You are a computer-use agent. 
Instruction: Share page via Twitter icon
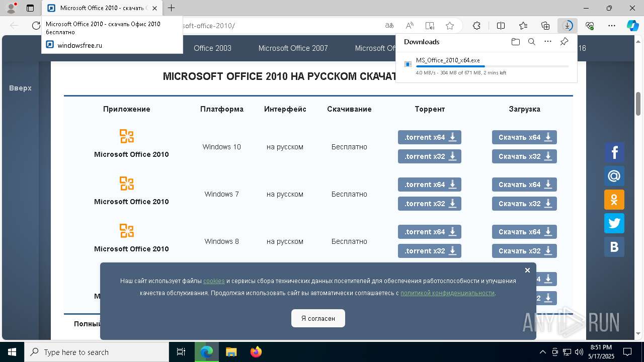tap(614, 223)
